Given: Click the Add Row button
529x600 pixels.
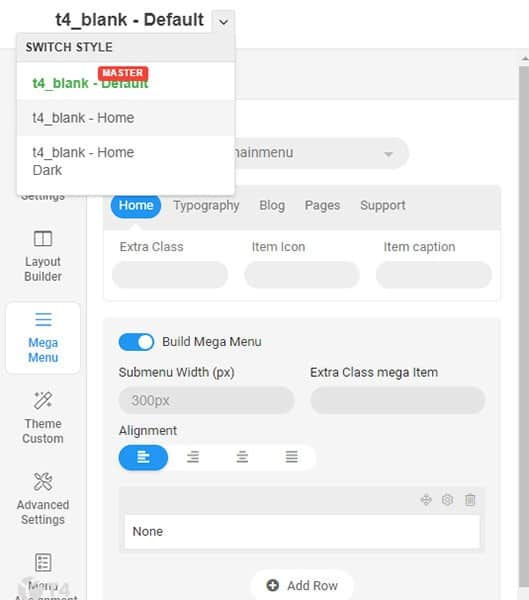Looking at the screenshot, I should click(302, 585).
